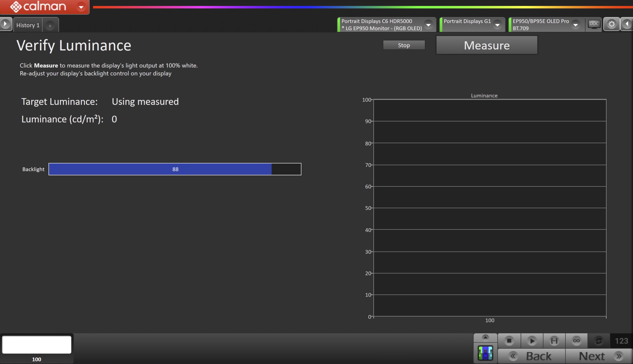The height and width of the screenshot is (364, 633).
Task: Toggle the 123 numeric display button
Action: (621, 341)
